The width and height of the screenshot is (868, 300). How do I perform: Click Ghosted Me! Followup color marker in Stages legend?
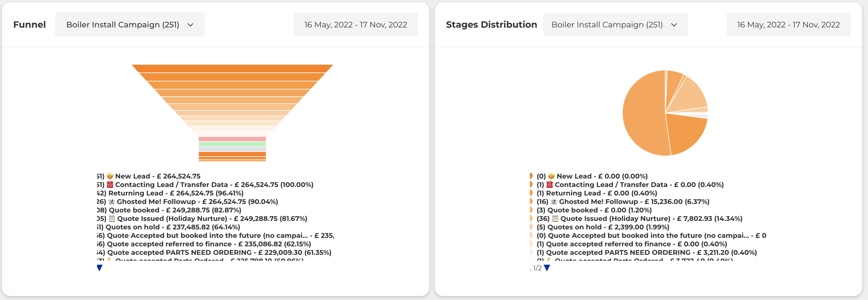pyautogui.click(x=531, y=202)
